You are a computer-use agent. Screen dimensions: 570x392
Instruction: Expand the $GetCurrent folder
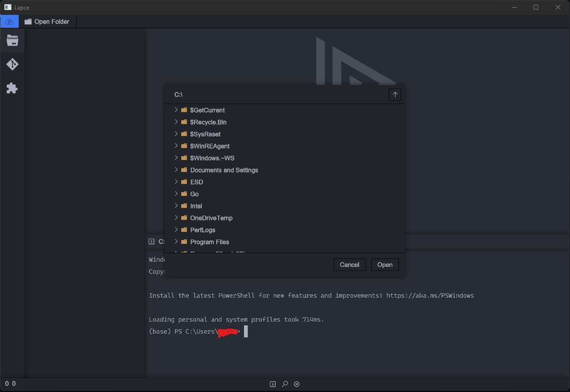pos(176,110)
